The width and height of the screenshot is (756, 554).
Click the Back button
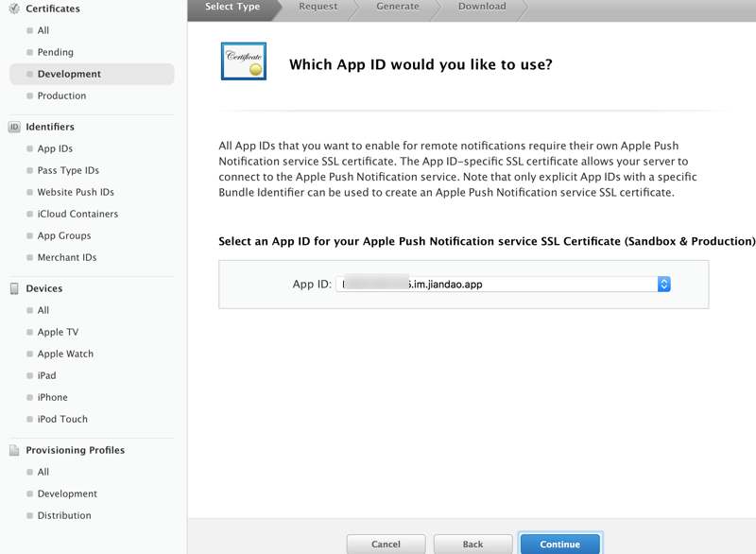pyautogui.click(x=472, y=544)
